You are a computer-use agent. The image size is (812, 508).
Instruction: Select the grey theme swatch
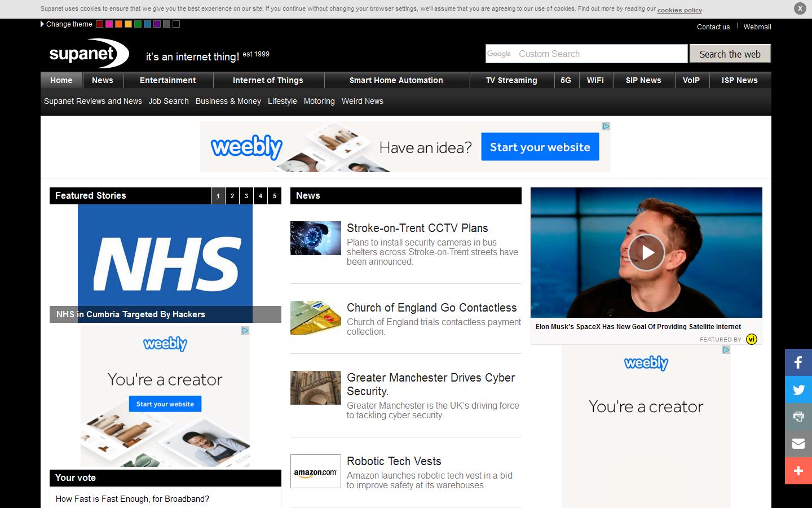tap(166, 24)
